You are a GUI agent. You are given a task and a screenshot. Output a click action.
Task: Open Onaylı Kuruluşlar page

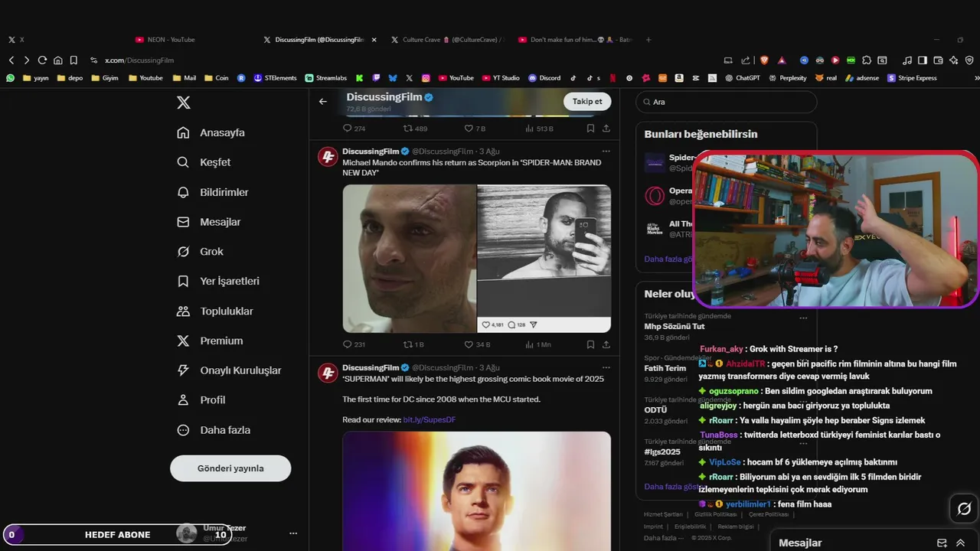pos(229,370)
